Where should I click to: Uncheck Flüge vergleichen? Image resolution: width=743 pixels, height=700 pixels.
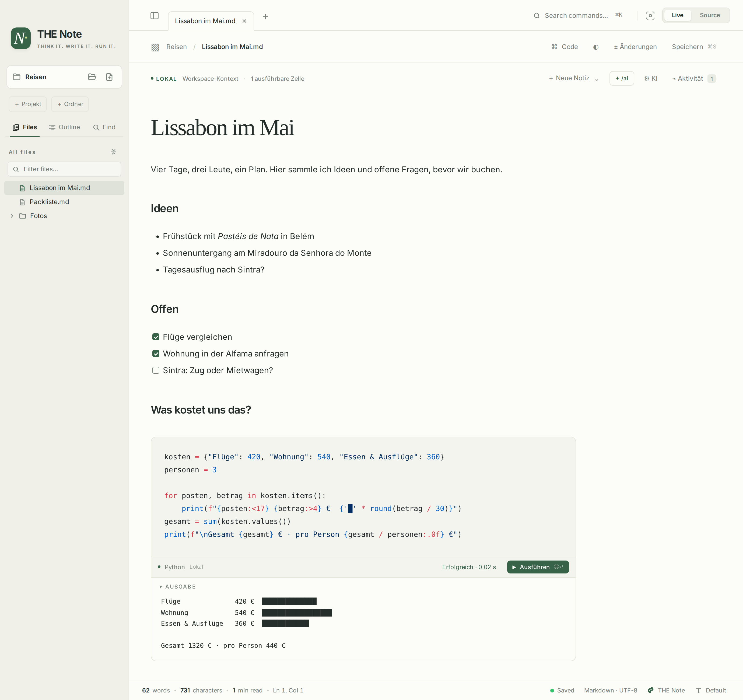click(156, 337)
